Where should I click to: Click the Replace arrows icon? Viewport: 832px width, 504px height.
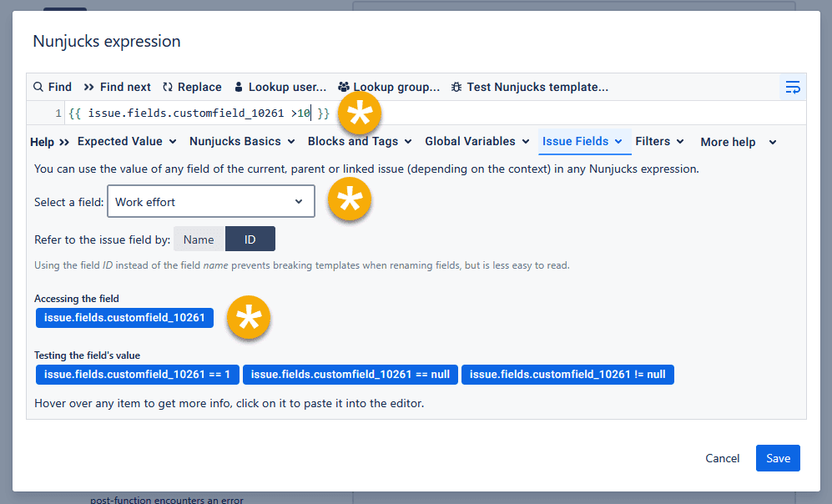(168, 87)
